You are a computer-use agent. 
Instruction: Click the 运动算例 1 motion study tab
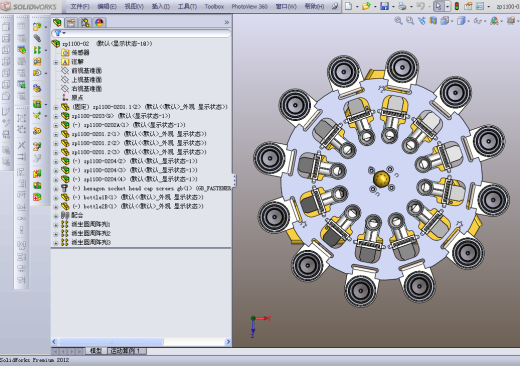click(x=125, y=351)
